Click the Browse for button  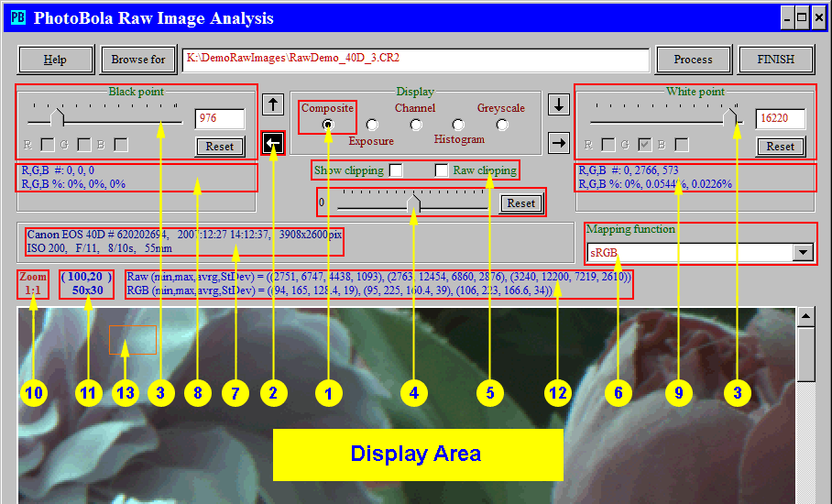point(138,60)
